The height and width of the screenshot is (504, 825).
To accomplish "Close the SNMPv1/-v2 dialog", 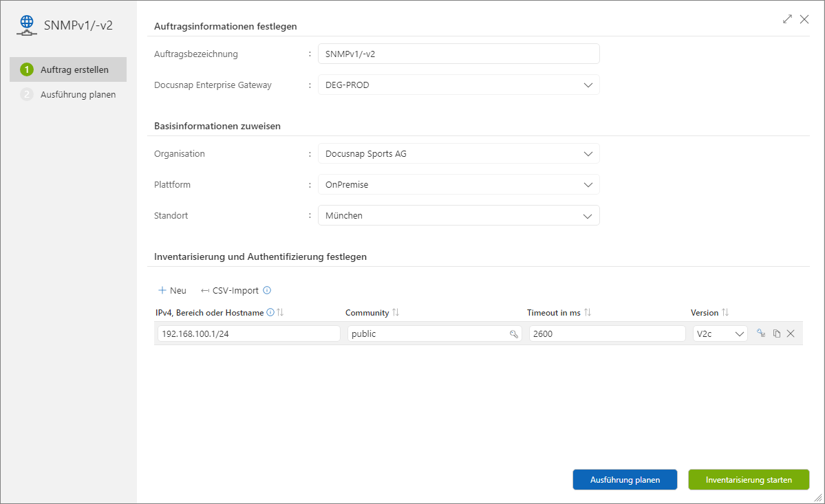I will coord(804,19).
